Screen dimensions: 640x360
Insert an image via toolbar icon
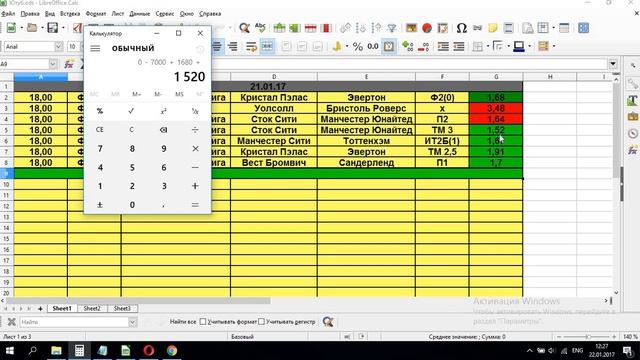[411, 28]
